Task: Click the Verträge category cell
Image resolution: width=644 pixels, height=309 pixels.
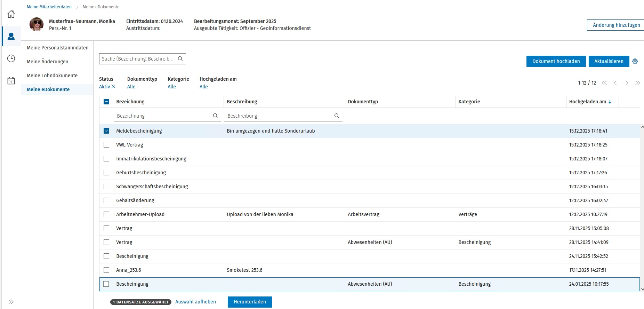Action: pyautogui.click(x=468, y=214)
